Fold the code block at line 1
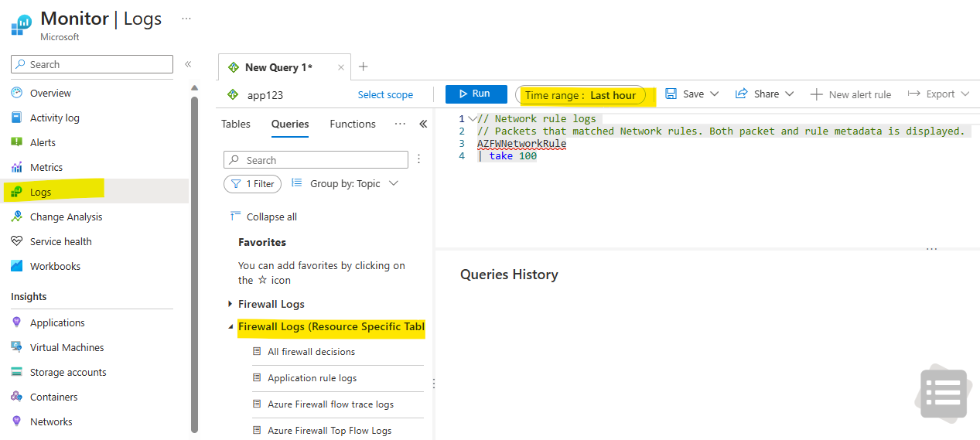 [x=473, y=119]
